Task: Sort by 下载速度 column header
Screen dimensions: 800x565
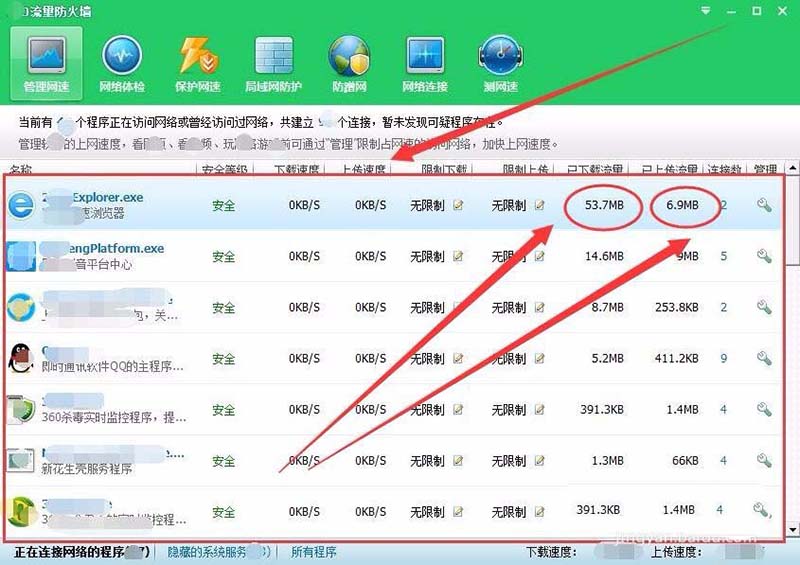Action: click(297, 169)
